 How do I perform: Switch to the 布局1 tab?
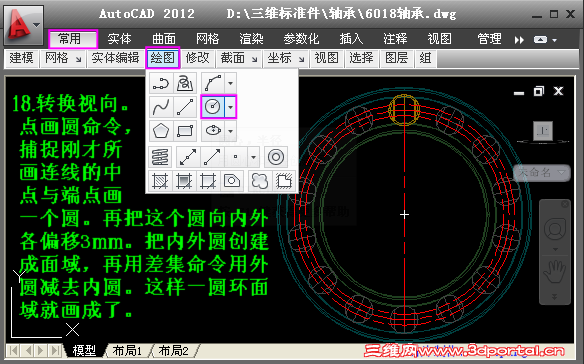click(127, 351)
